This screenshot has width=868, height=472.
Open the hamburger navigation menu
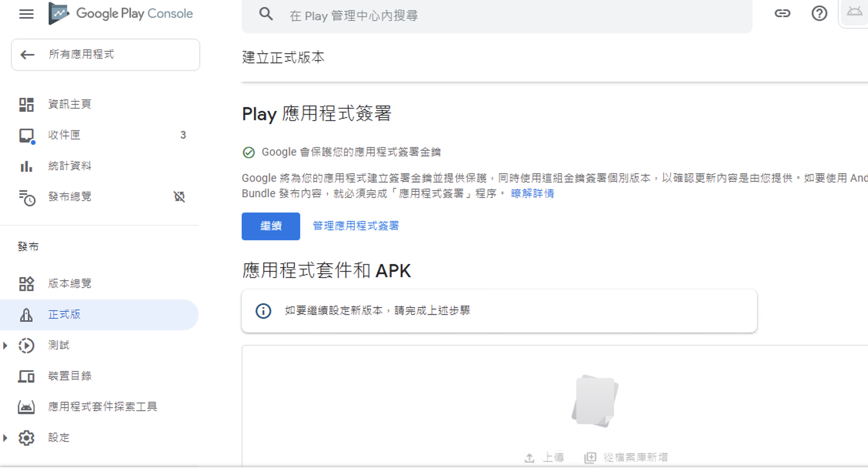[26, 14]
